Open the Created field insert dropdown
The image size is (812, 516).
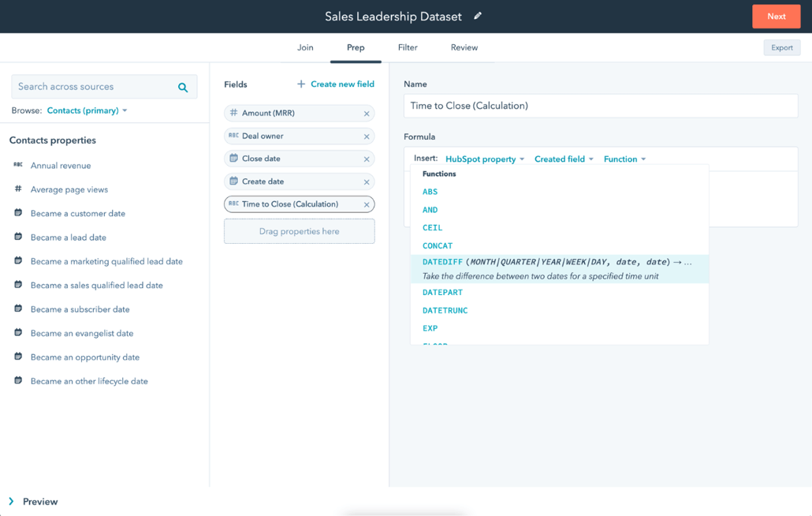[x=564, y=159]
